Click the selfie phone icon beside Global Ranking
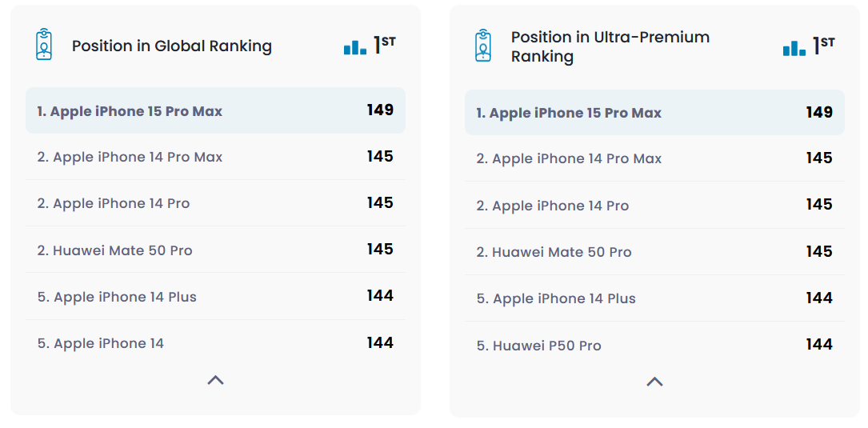This screenshot has height=428, width=868. [44, 45]
